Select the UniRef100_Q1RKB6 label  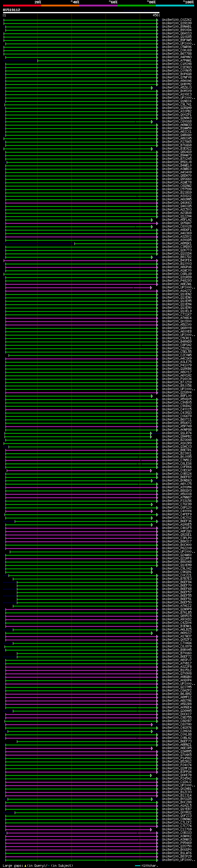177,369
